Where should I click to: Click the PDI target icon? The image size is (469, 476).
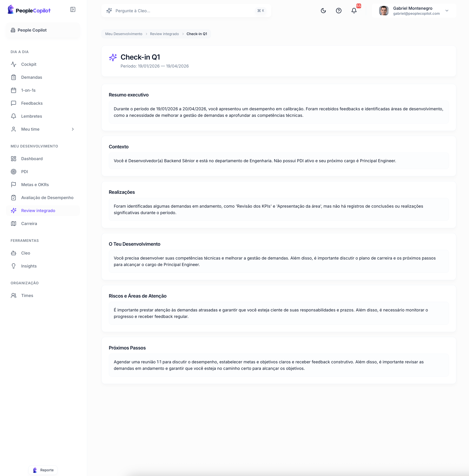click(14, 172)
